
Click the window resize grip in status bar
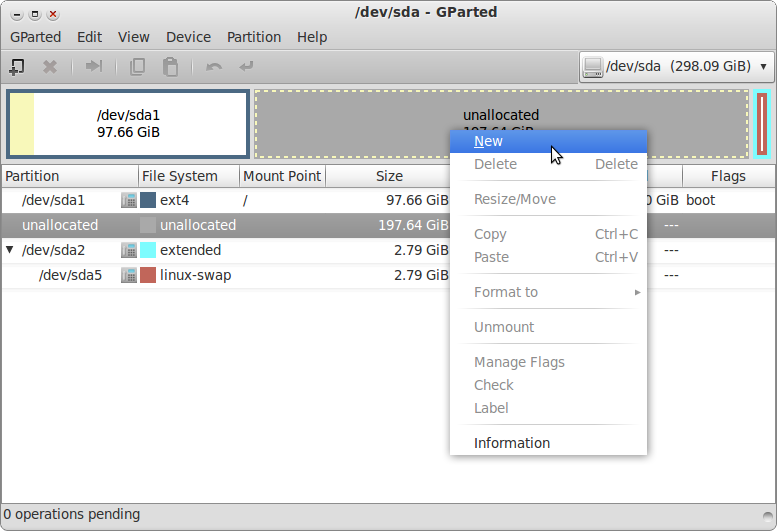point(768,517)
